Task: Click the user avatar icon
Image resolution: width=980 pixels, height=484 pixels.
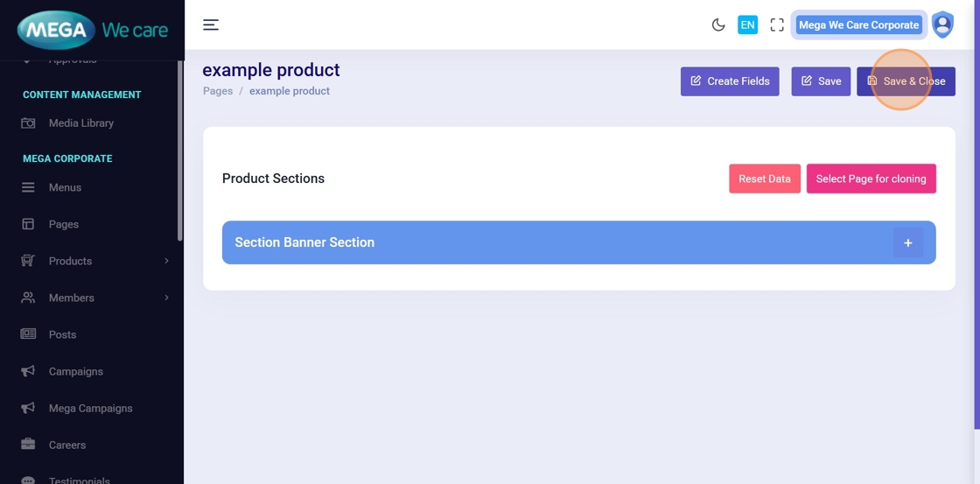Action: [x=942, y=25]
